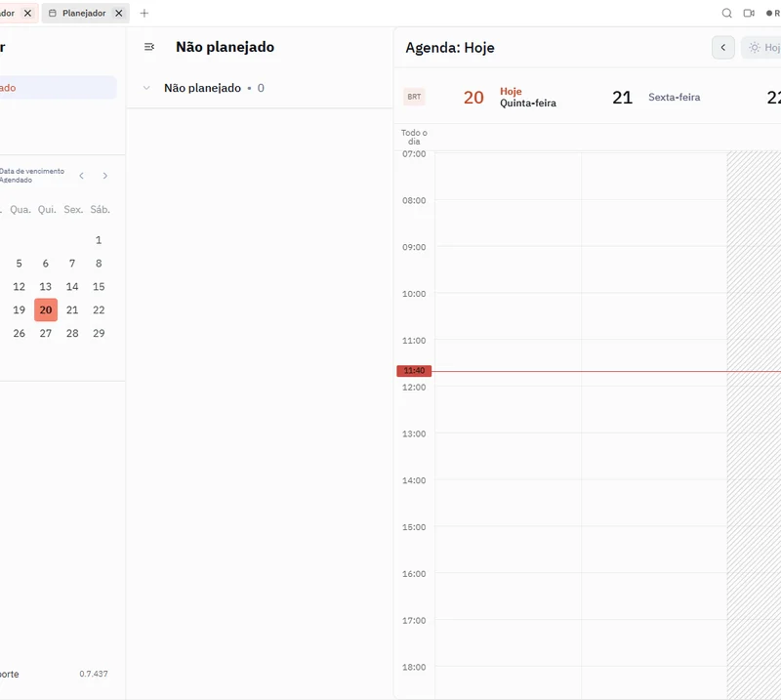
Task: Open a new tab with plus icon
Action: [144, 13]
